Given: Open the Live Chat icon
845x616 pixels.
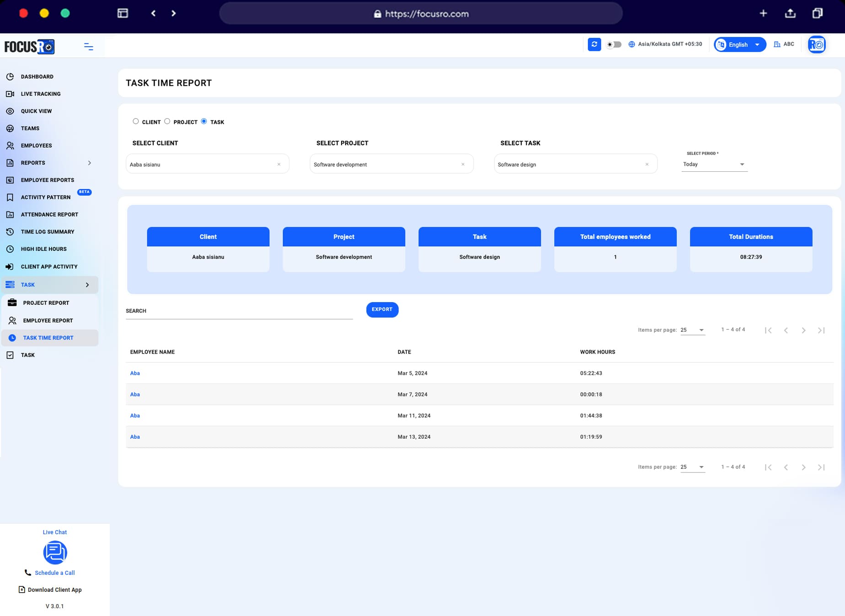Looking at the screenshot, I should (x=55, y=552).
